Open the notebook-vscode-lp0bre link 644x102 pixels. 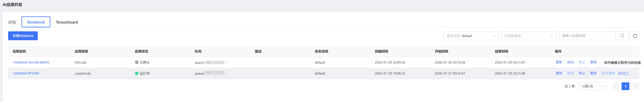(x=31, y=62)
